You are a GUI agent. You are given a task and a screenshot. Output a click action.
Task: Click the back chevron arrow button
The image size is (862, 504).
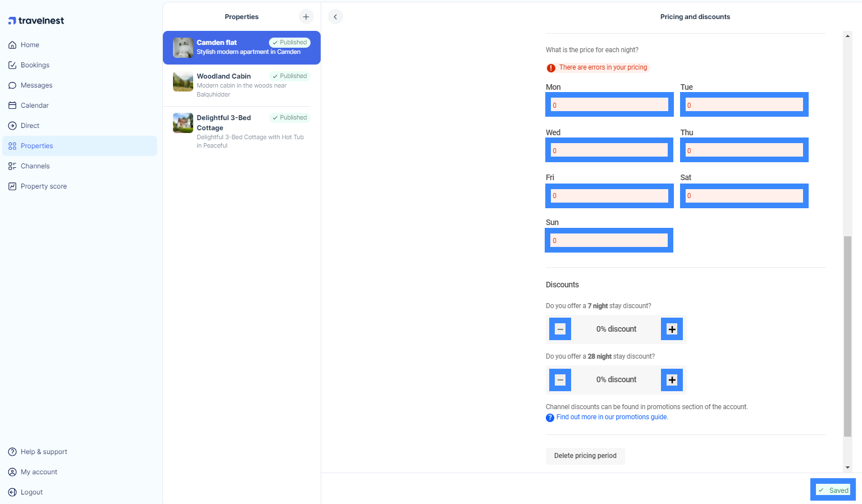tap(335, 17)
